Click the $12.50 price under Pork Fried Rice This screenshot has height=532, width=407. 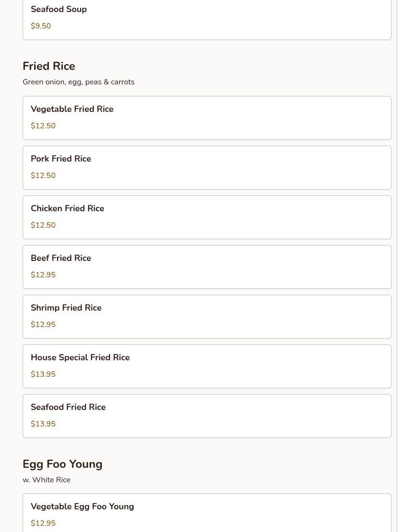(x=43, y=176)
